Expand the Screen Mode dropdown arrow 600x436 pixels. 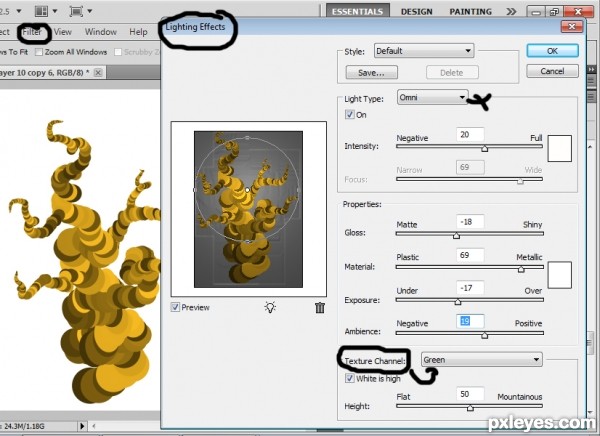90,11
